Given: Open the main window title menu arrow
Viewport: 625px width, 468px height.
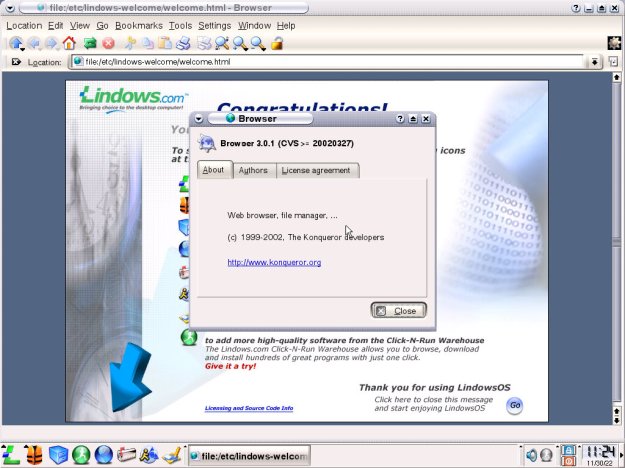Looking at the screenshot, I should point(10,8).
